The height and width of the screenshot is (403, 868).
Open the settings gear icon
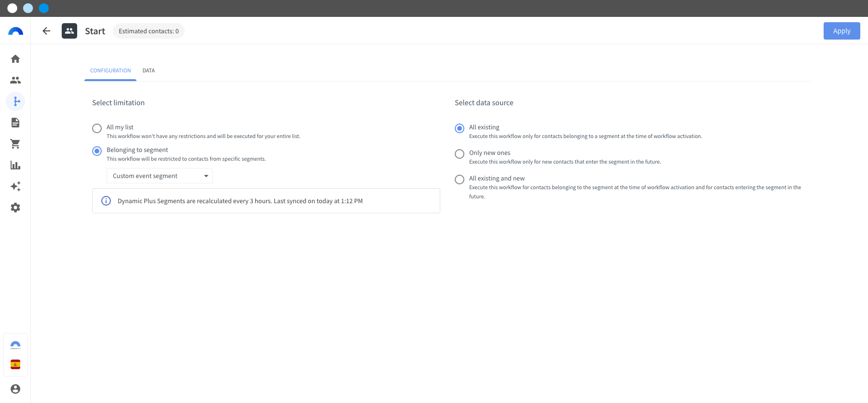point(15,208)
